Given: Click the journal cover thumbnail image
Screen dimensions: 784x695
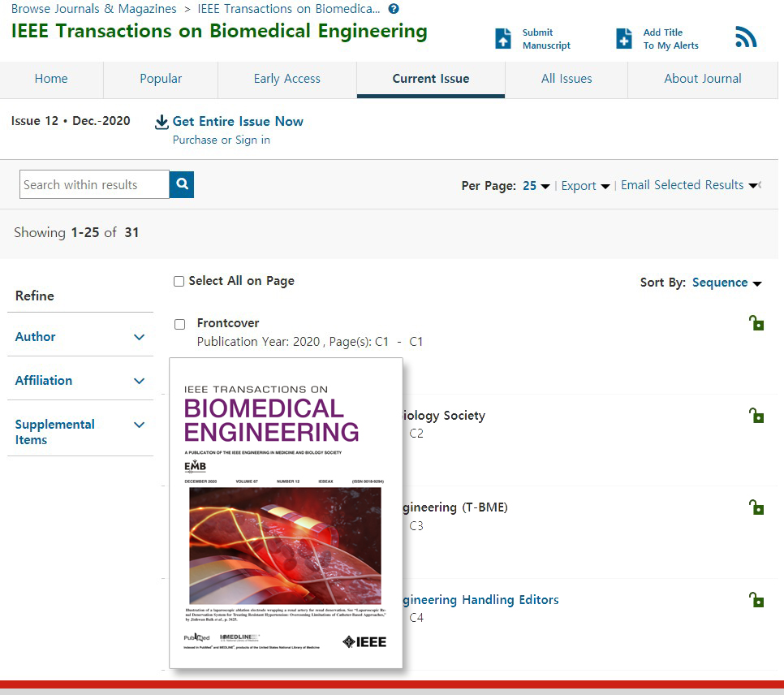Looking at the screenshot, I should pos(285,512).
